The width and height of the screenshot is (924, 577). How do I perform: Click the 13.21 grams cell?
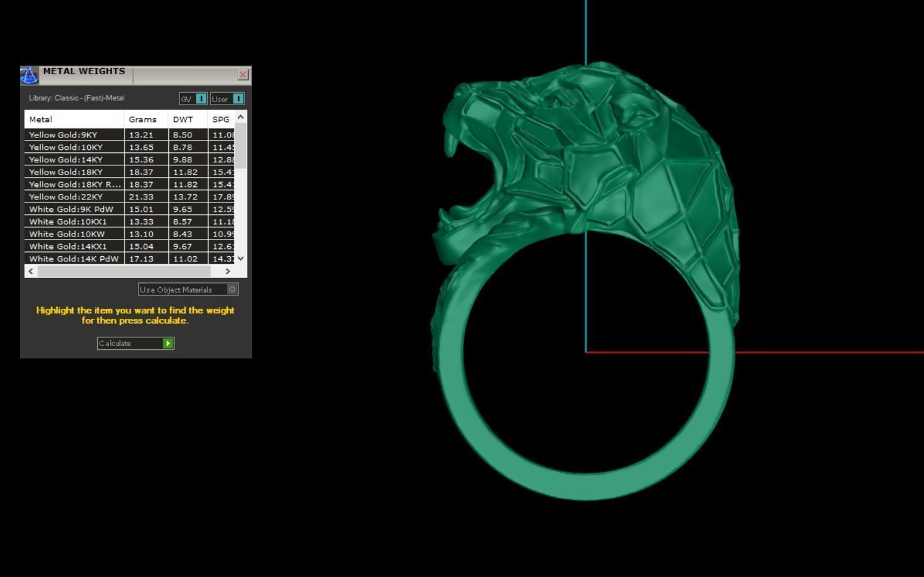(x=146, y=134)
